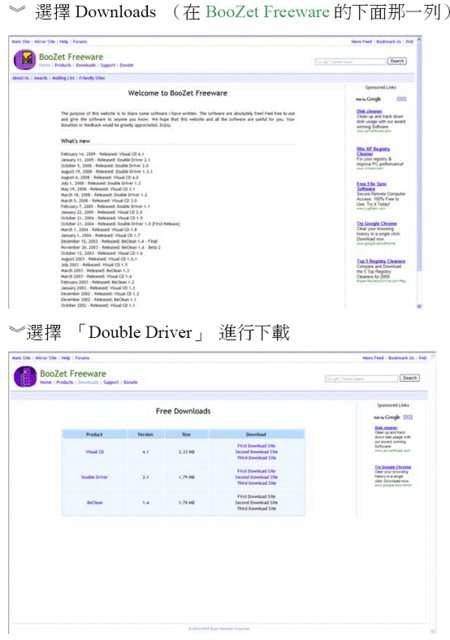Screen dimensions: 450x640
Task: Click the Double Driver product link
Action: click(x=94, y=477)
